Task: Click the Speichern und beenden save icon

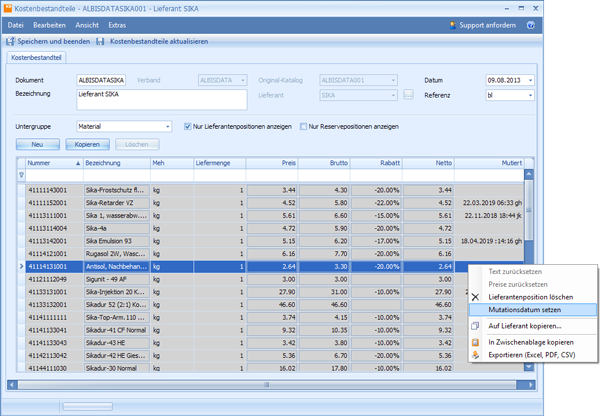Action: click(10, 41)
